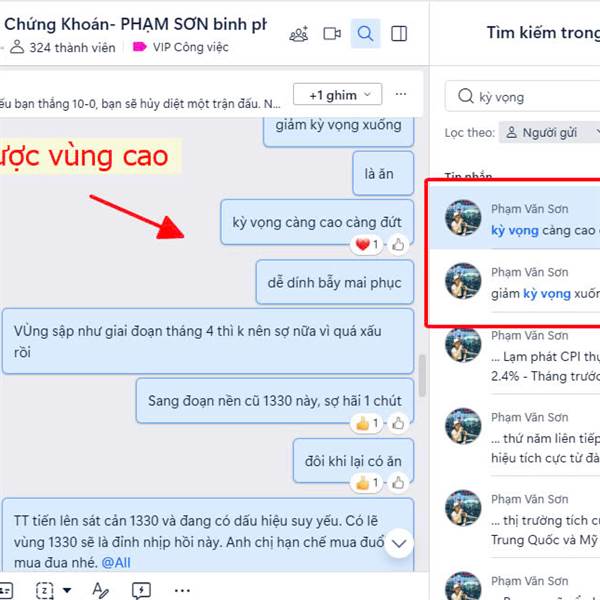Open pinned message more options ellipsis
Screen dimensions: 600x600
point(401,94)
